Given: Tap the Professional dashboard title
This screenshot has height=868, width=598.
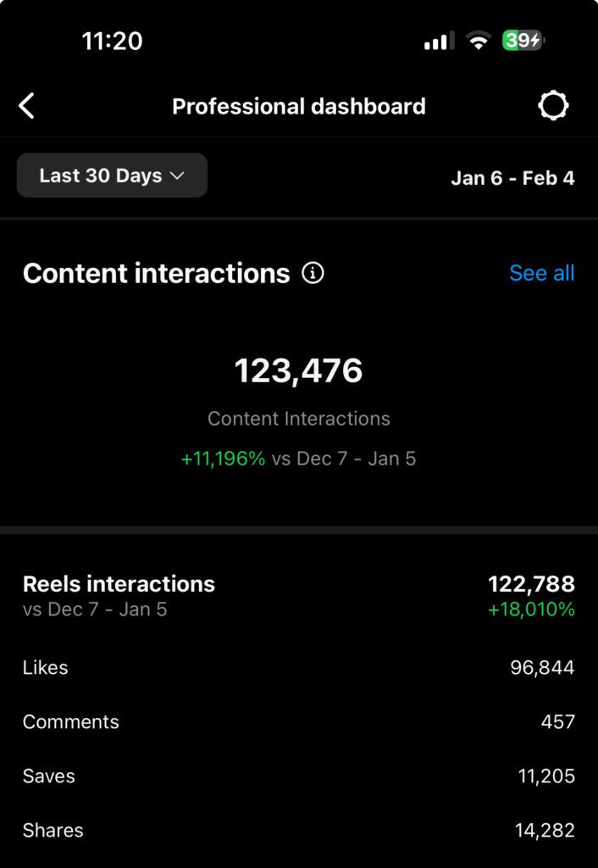Looking at the screenshot, I should tap(298, 106).
